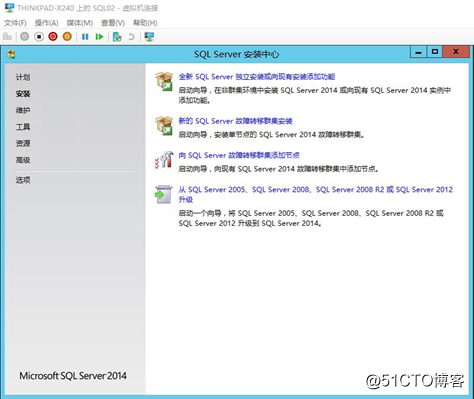Click the 启动向导，安装单节点 description text
Screen dimensions: 474x399
tap(271, 135)
